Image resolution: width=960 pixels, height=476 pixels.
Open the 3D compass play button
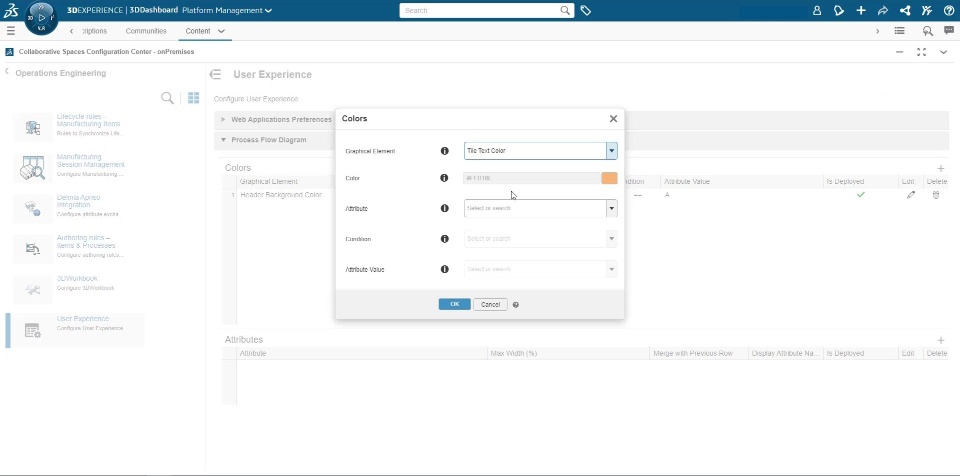click(42, 18)
